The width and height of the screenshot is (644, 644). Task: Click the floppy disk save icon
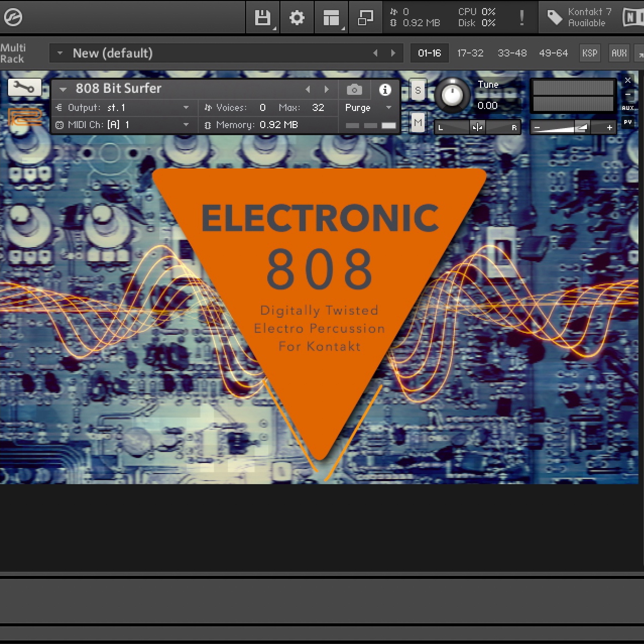(x=263, y=18)
